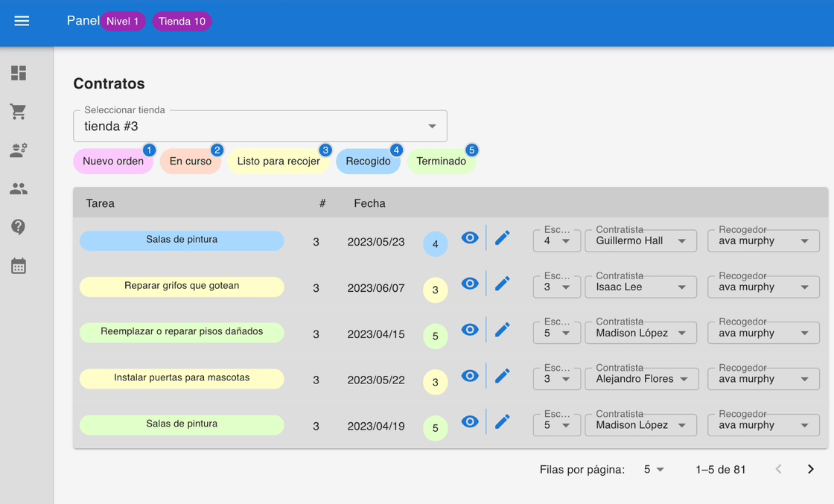Open the calendar sidebar icon
The height and width of the screenshot is (504, 834).
(x=19, y=266)
